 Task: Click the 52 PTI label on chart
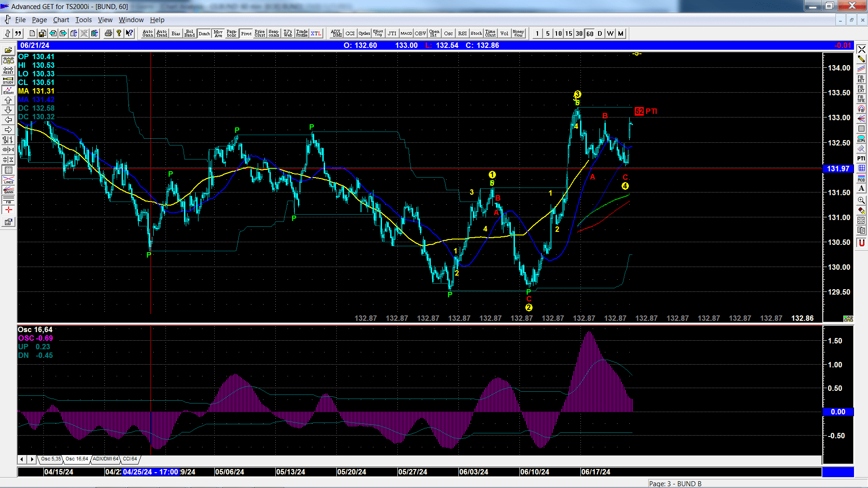pos(646,111)
